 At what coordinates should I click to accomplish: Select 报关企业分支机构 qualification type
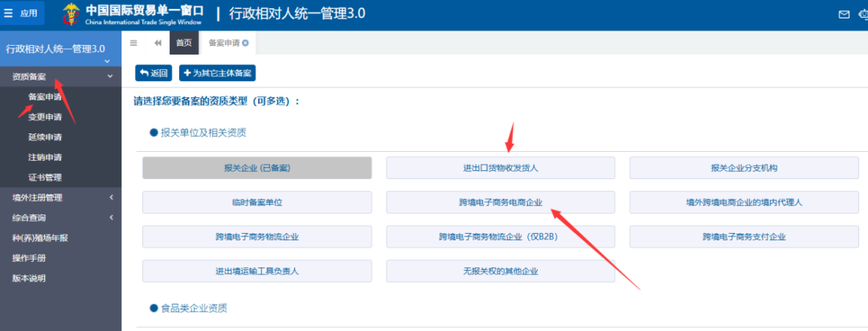coord(744,168)
